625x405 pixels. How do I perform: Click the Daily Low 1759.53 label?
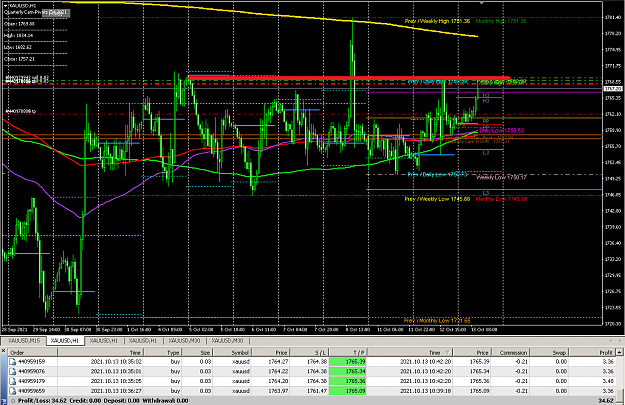(502, 131)
